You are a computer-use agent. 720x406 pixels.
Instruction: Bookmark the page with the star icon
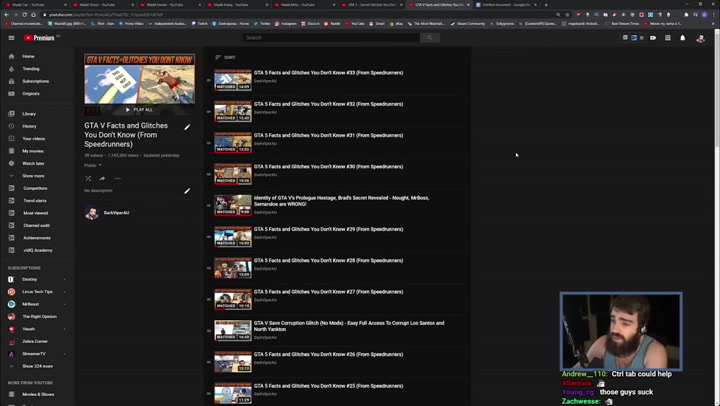pyautogui.click(x=567, y=15)
